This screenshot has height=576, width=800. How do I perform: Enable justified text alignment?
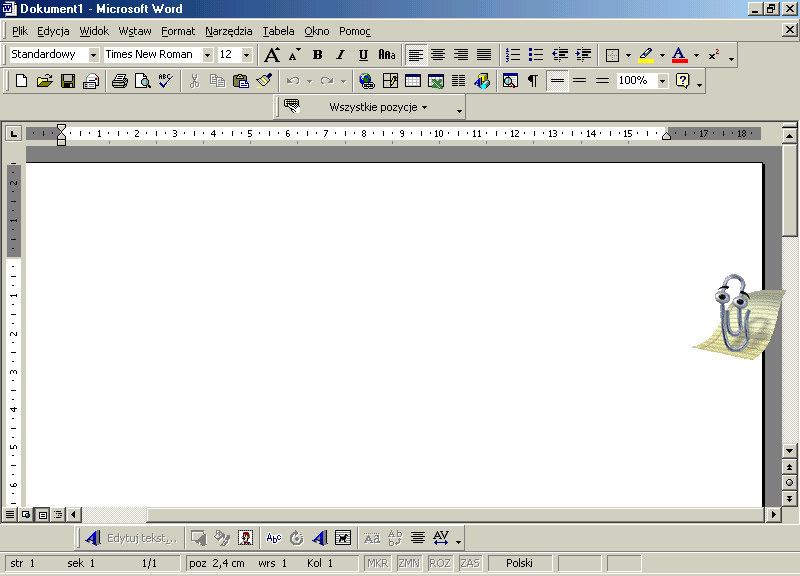point(484,55)
